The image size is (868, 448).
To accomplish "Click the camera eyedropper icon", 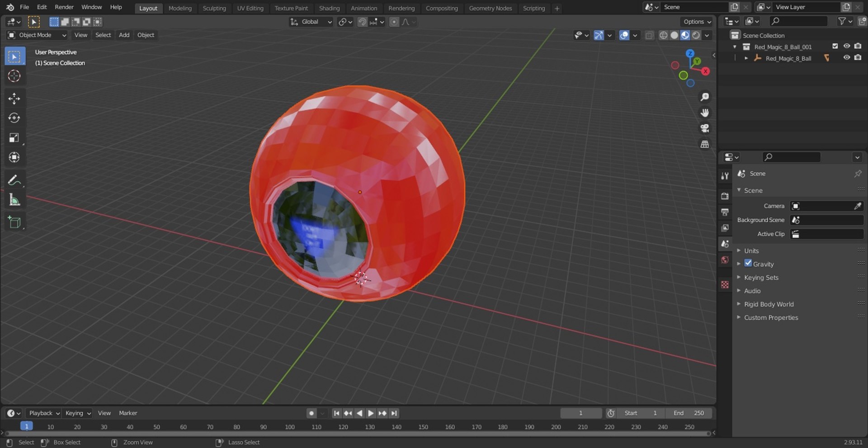I will point(858,206).
